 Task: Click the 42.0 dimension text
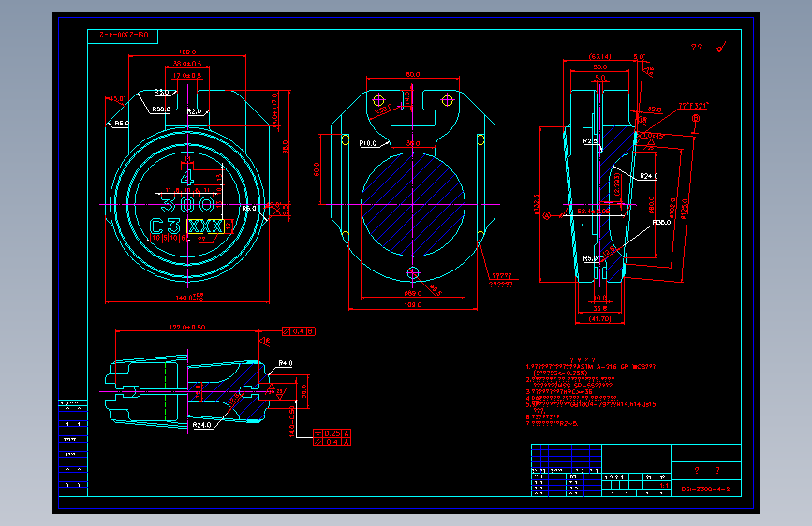[655, 110]
